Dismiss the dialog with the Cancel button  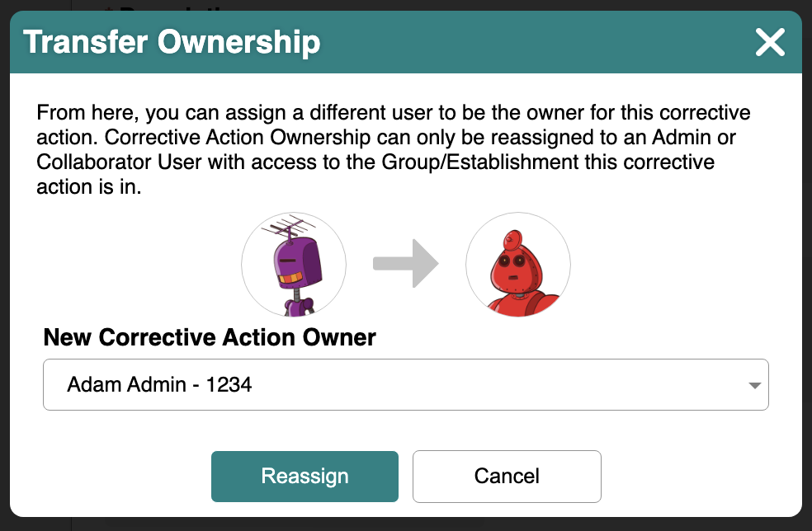point(507,476)
